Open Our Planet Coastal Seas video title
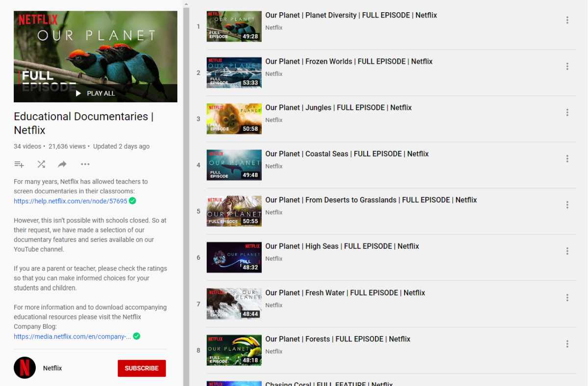Screen dimensions: 588x386 [347, 153]
